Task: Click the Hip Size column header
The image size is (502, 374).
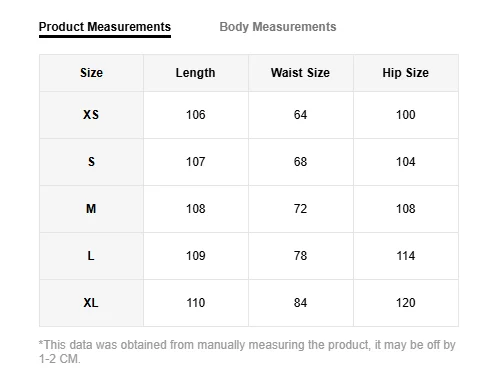Action: pos(405,73)
